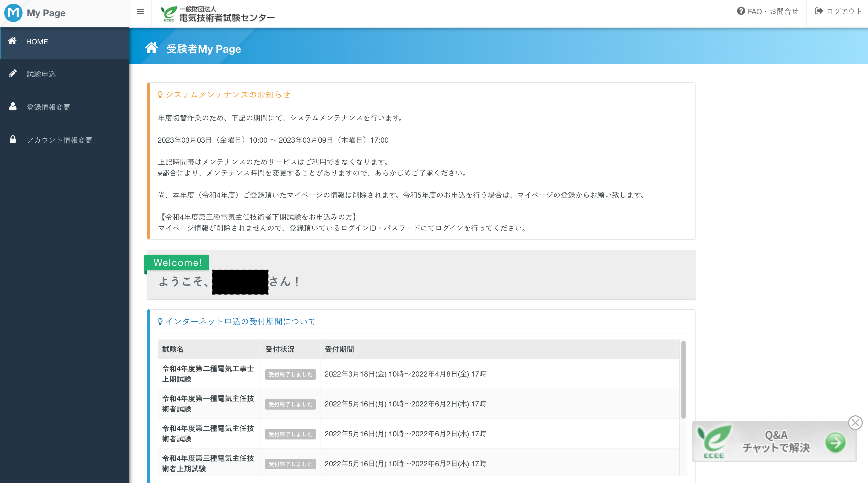The width and height of the screenshot is (868, 483).
Task: Click the 電気技術者試験センター logo
Action: [218, 14]
